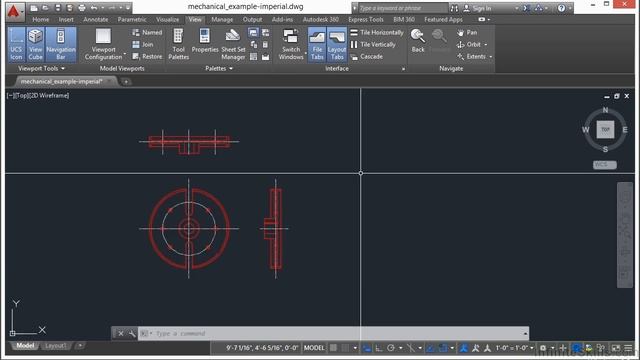Open the Express Tools tab
This screenshot has height=360, width=640.
click(x=366, y=20)
